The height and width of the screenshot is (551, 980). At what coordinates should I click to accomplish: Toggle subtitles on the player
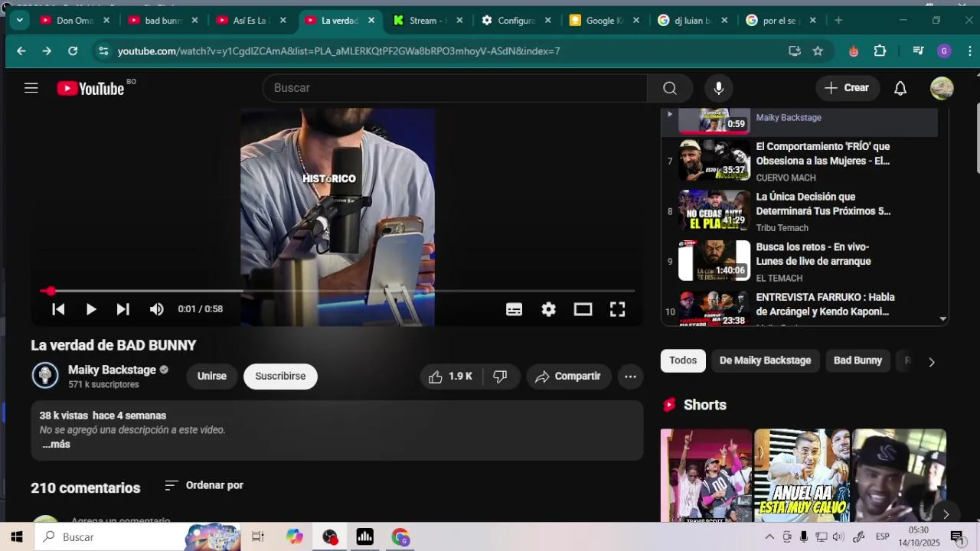(x=514, y=309)
